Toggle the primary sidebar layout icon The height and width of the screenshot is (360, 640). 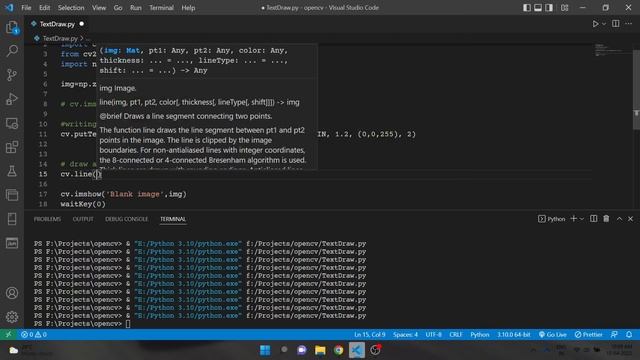click(527, 8)
